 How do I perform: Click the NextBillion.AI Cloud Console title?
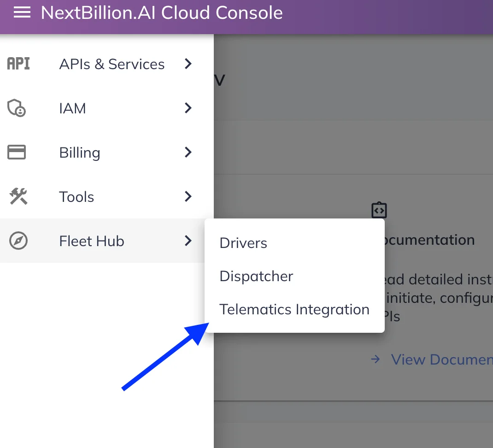(162, 13)
